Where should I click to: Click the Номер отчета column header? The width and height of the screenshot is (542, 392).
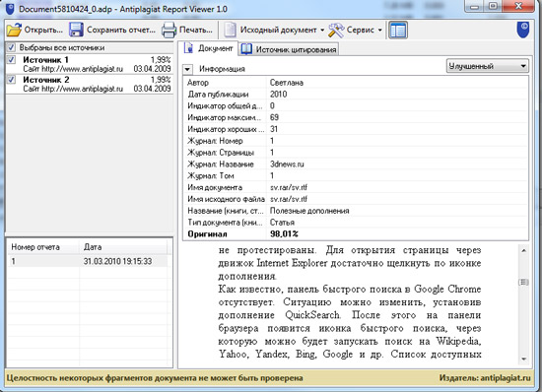pyautogui.click(x=43, y=247)
